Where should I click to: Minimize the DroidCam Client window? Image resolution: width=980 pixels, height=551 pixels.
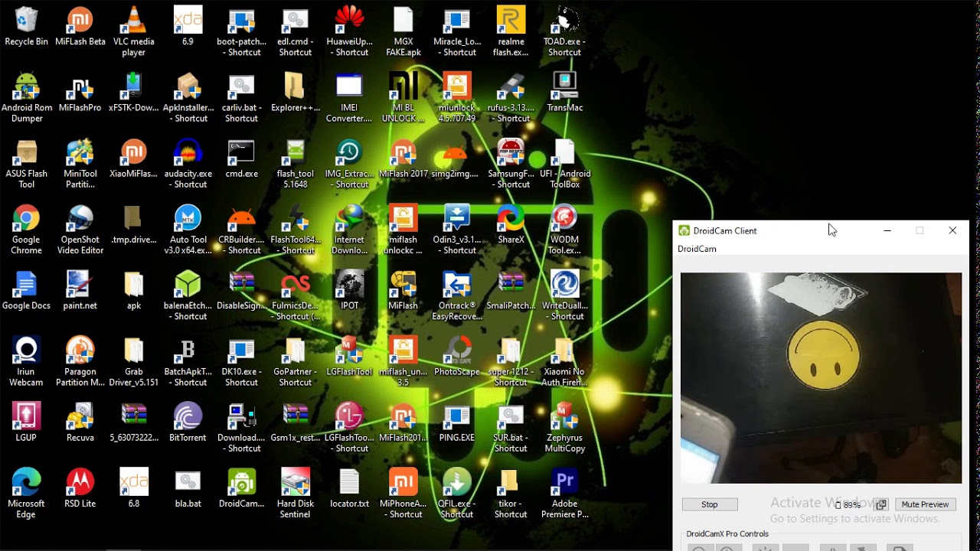887,230
